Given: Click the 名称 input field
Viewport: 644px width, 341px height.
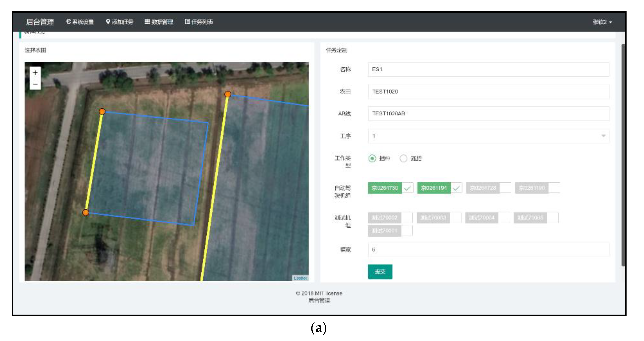Looking at the screenshot, I should tap(488, 69).
